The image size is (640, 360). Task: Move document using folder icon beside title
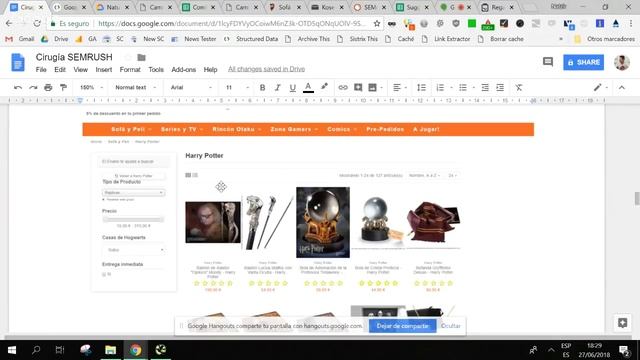pos(141,57)
